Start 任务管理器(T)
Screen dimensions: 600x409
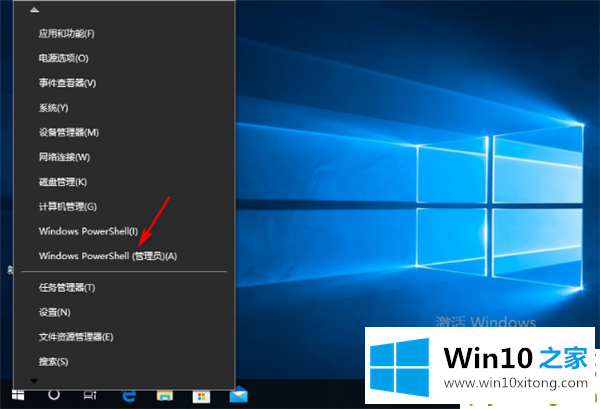(x=124, y=288)
